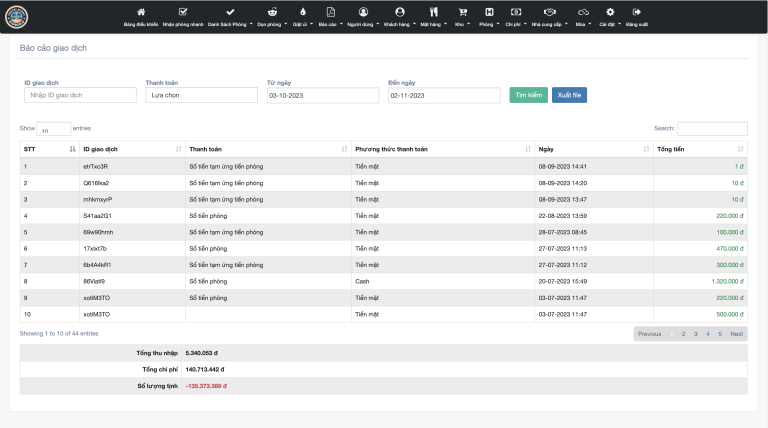Select transaction ID S41aa2G1
Screen dimensions: 768x428
97,216
